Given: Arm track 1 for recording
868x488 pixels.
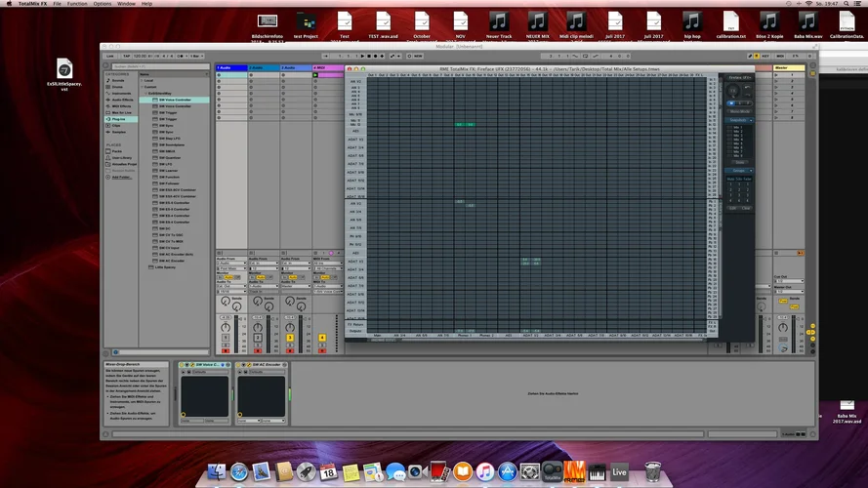Looking at the screenshot, I should pyautogui.click(x=227, y=349).
